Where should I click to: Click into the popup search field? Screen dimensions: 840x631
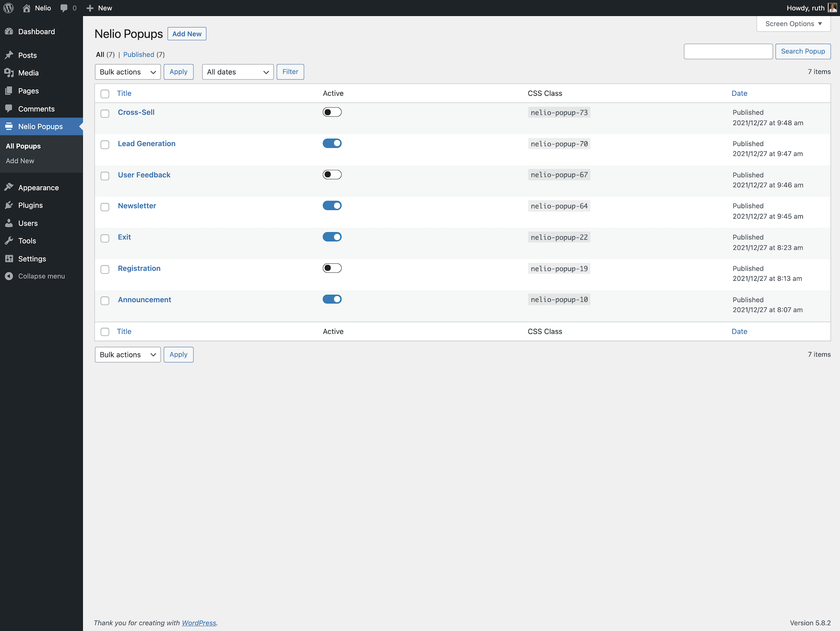728,51
